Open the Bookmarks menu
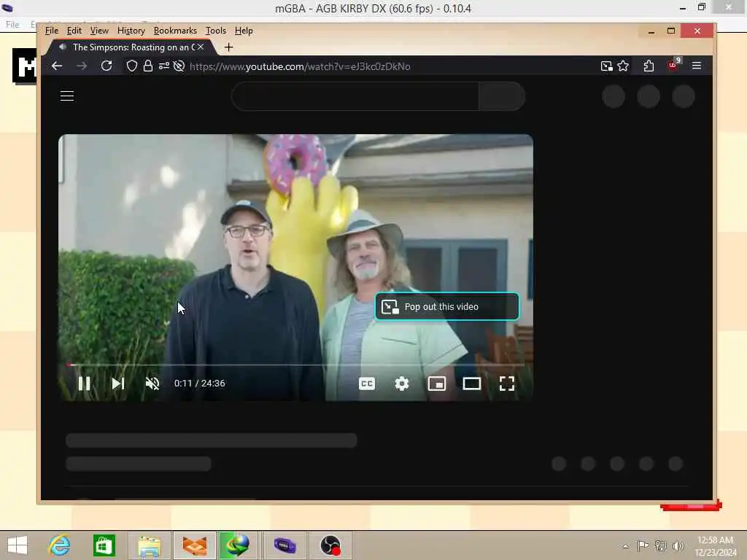The height and width of the screenshot is (560, 747). click(175, 31)
